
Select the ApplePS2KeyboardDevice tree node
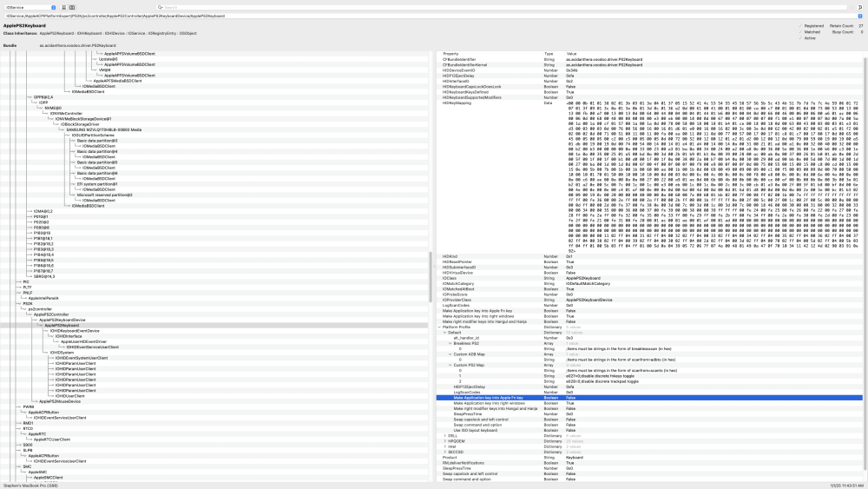pos(62,320)
